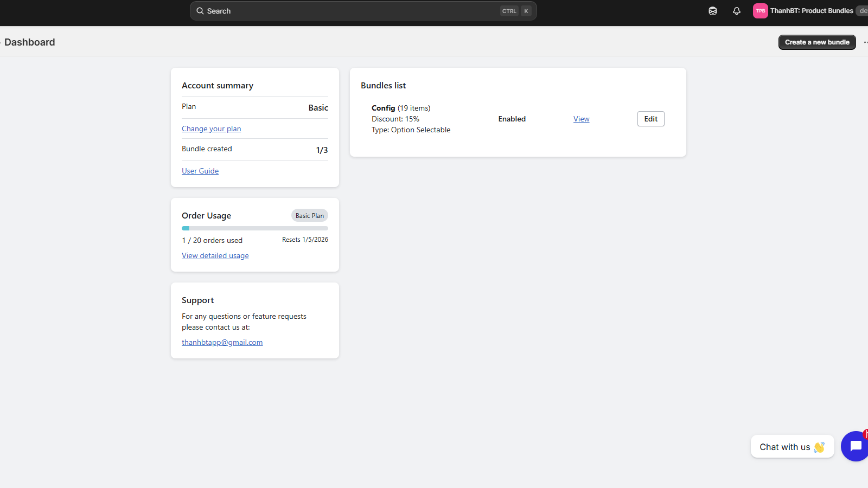This screenshot has width=868, height=488.
Task: Click the TPB store avatar
Action: click(x=761, y=11)
